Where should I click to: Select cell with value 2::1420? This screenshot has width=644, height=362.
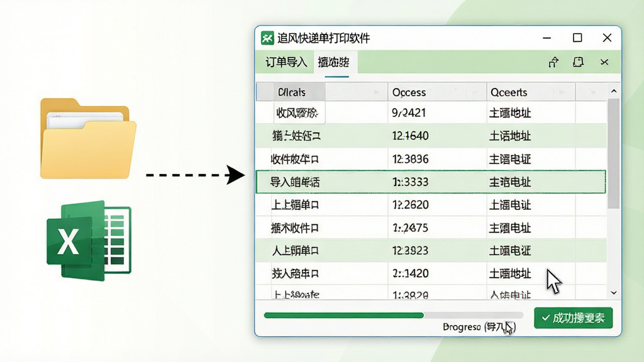pos(438,273)
